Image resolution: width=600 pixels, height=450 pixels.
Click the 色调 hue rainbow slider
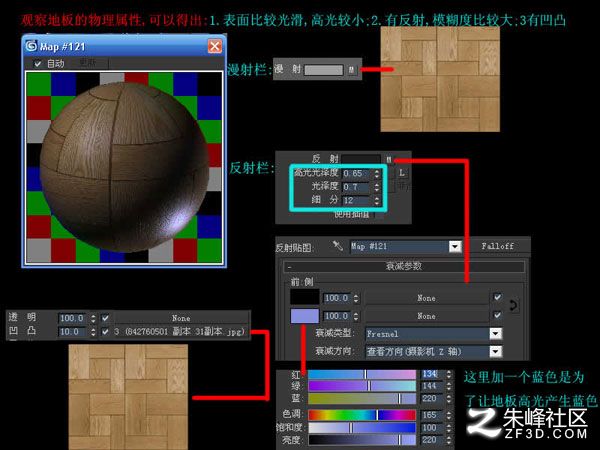362,415
